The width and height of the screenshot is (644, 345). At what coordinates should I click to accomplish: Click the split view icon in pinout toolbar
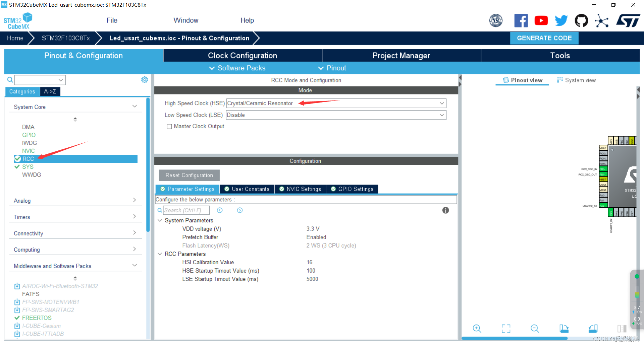click(x=622, y=329)
